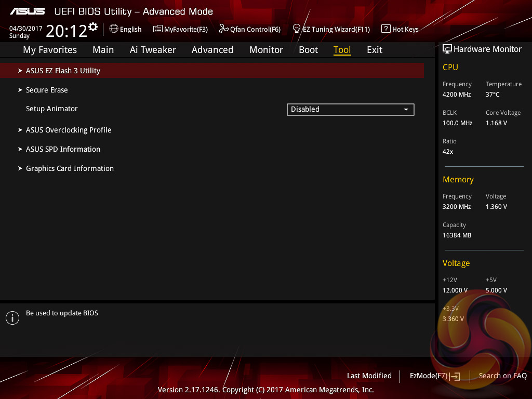Open MyFavorite(F3) menu
The height and width of the screenshot is (399, 532).
[180, 29]
